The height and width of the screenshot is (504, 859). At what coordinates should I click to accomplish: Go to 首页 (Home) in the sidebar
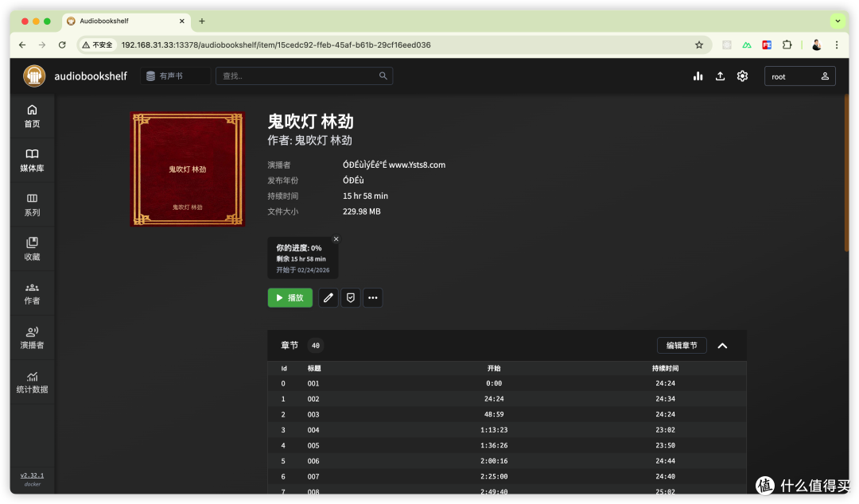[32, 115]
